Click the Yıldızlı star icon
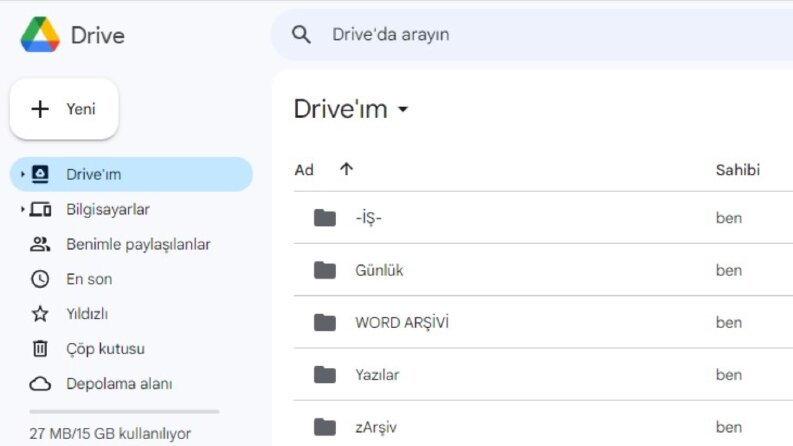Viewport: 793px width, 446px height. click(x=40, y=314)
